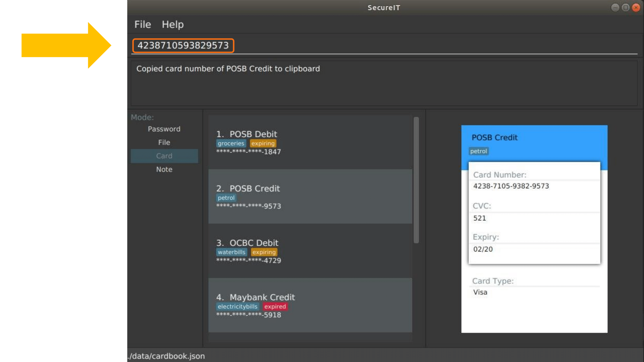Click the expiry value 02/20
The image size is (644, 362).
483,249
